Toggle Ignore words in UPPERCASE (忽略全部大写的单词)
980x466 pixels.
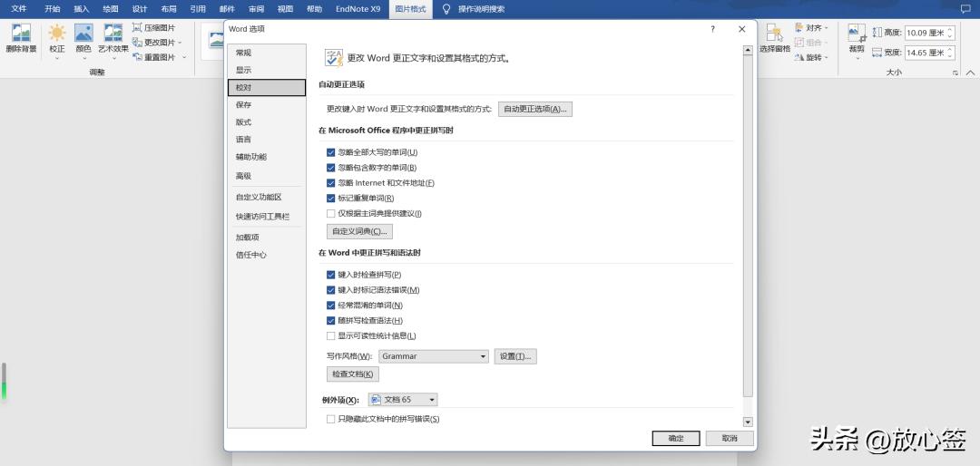tap(330, 151)
